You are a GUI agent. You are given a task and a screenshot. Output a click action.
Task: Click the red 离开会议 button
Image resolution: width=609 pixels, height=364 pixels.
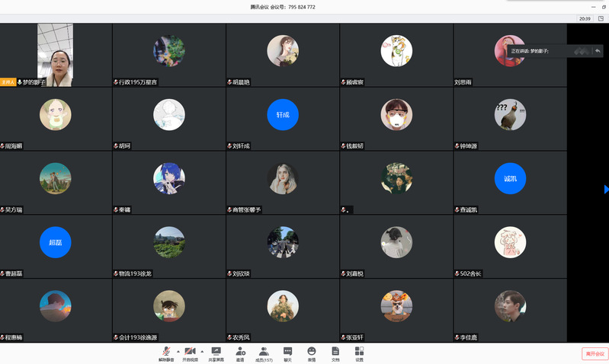point(594,353)
